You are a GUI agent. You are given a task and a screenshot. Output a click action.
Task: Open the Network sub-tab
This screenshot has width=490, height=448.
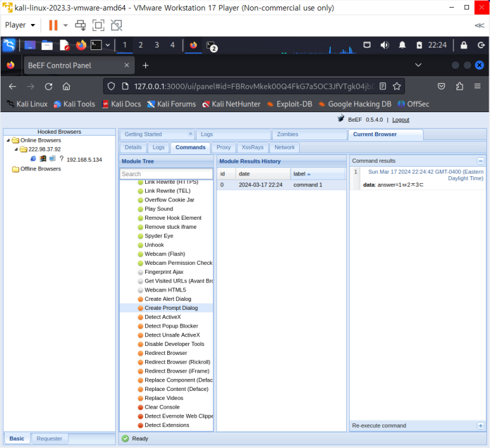(285, 148)
